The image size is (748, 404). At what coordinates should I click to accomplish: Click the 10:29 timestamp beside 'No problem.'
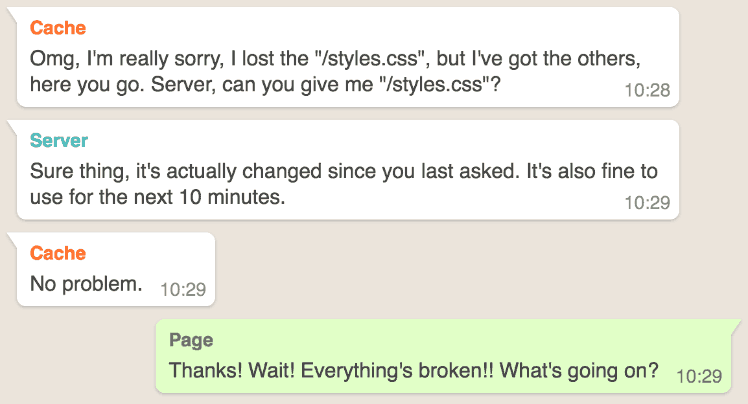(x=183, y=290)
